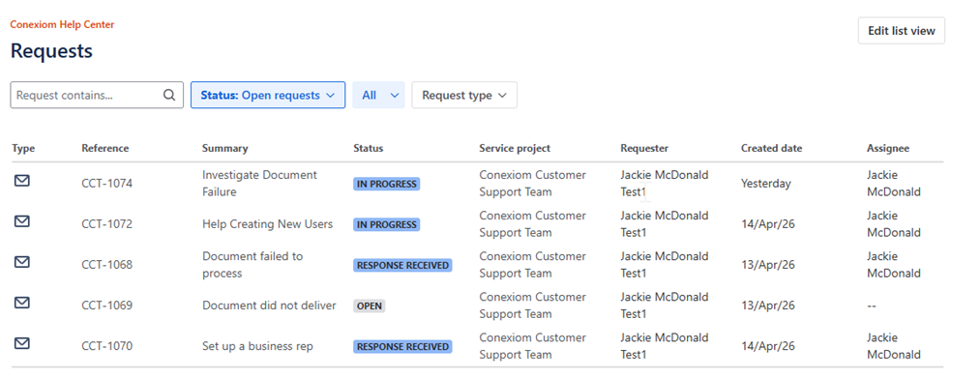Viewport: 980px width, 378px height.
Task: Click the search magnifier icon
Action: coord(169,95)
